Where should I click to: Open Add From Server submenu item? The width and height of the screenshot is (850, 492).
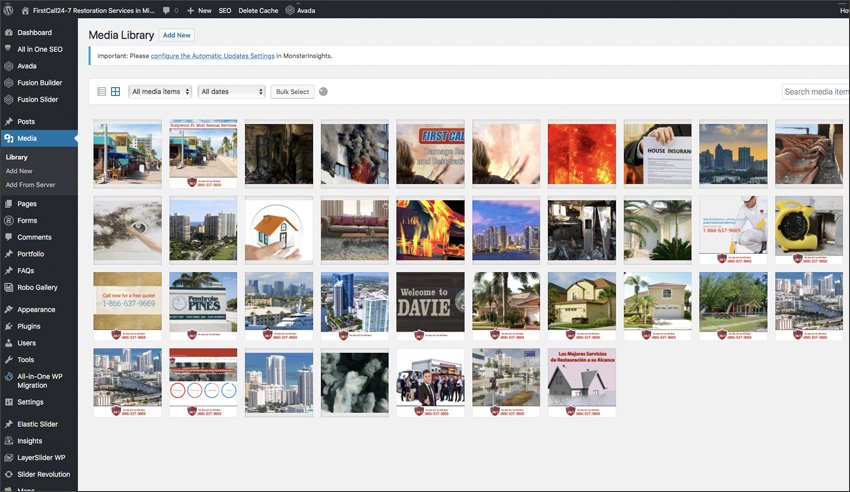point(30,185)
